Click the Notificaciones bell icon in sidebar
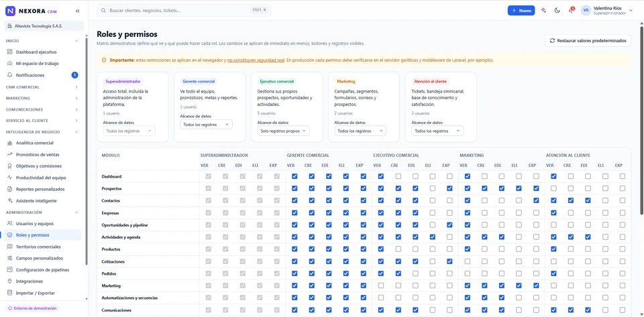The height and width of the screenshot is (317, 644). coord(10,75)
